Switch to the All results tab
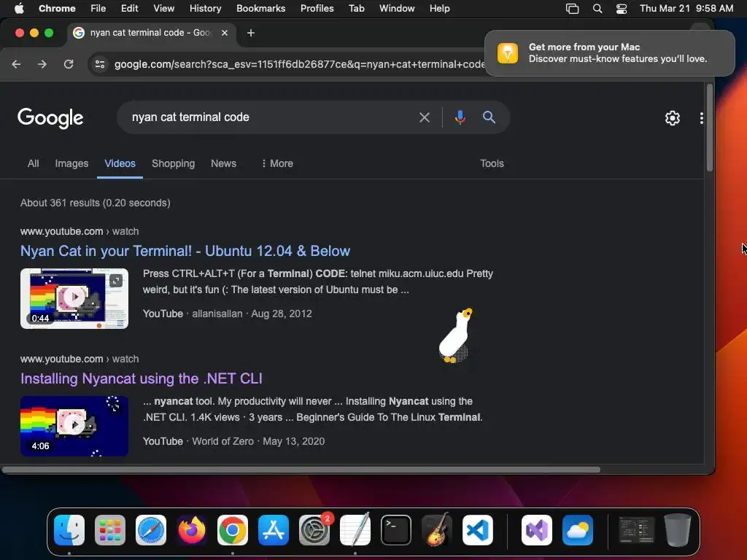 tap(34, 163)
